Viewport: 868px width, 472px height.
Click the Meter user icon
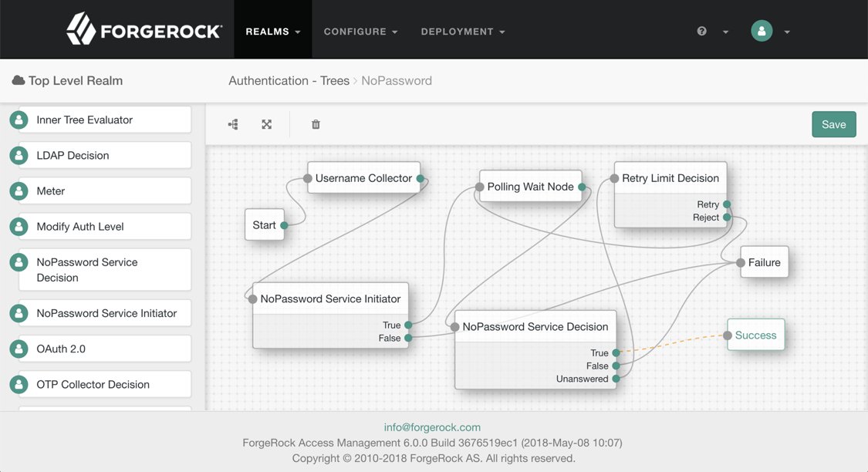(19, 191)
